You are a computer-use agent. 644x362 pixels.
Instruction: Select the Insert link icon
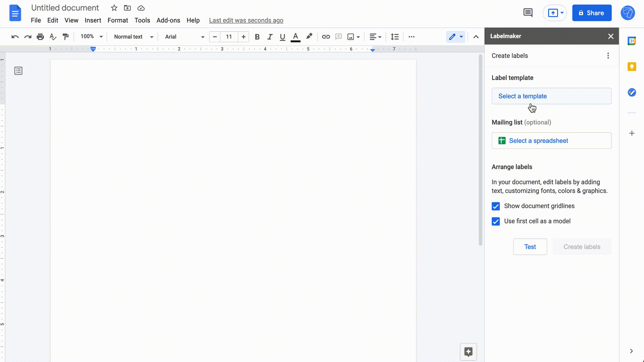coord(326,36)
